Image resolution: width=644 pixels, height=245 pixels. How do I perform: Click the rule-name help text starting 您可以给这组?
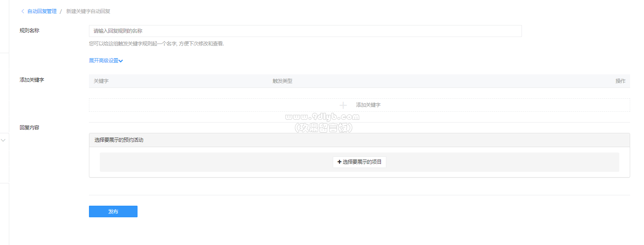click(x=156, y=44)
